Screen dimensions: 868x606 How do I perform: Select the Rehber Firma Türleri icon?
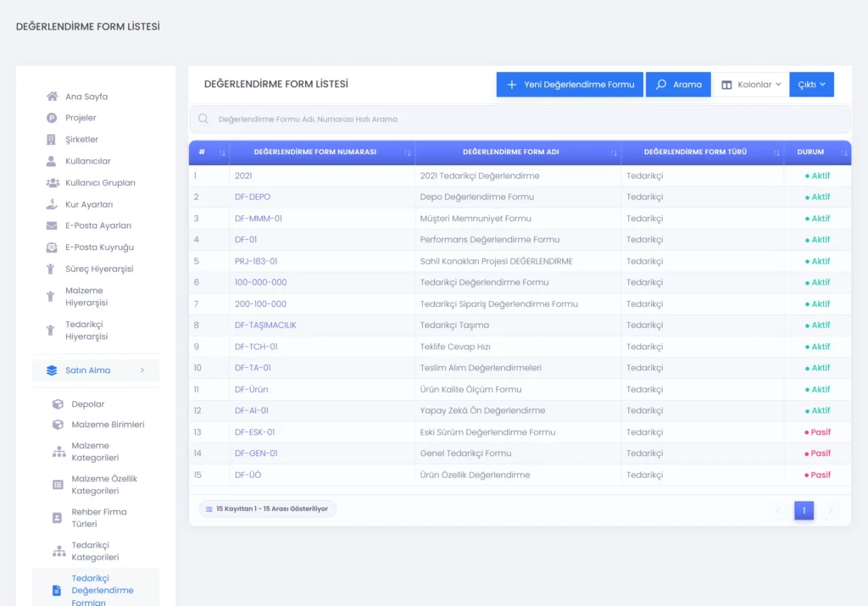click(x=57, y=518)
